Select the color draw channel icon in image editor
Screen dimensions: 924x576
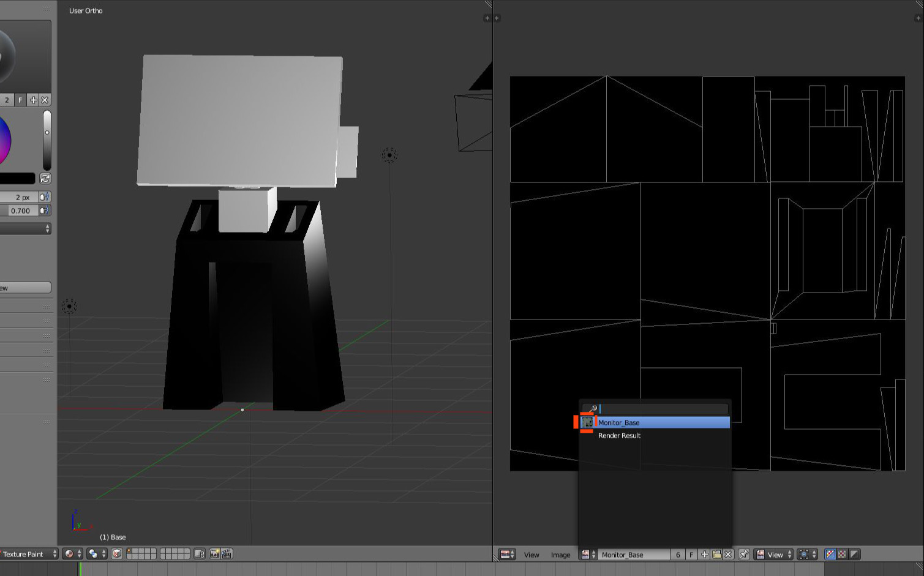[828, 555]
